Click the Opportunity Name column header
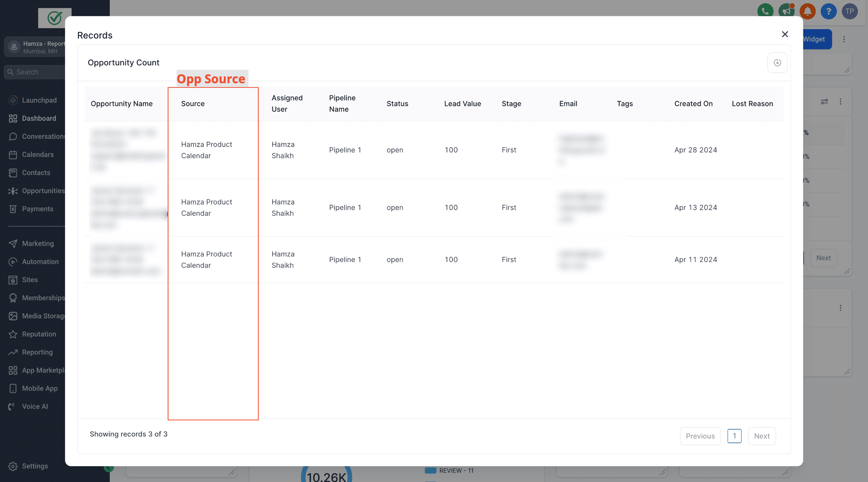Image resolution: width=868 pixels, height=482 pixels. (121, 104)
